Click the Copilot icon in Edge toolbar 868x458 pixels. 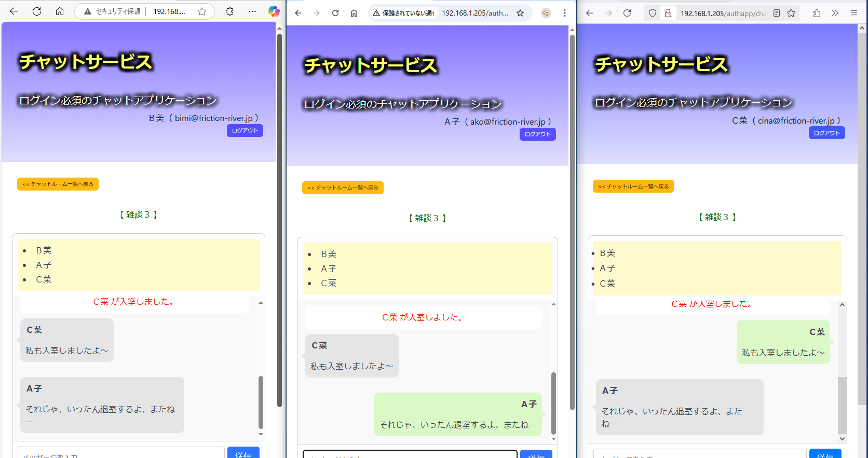click(274, 11)
